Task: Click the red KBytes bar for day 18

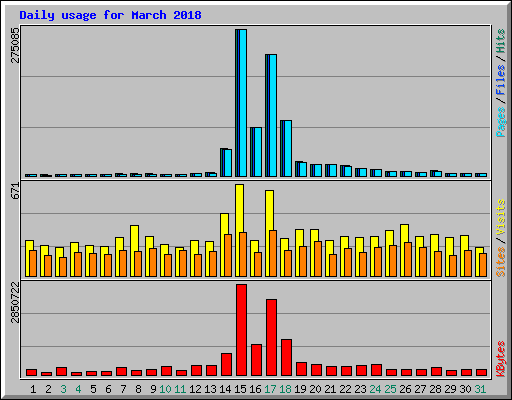Action: pos(286,358)
